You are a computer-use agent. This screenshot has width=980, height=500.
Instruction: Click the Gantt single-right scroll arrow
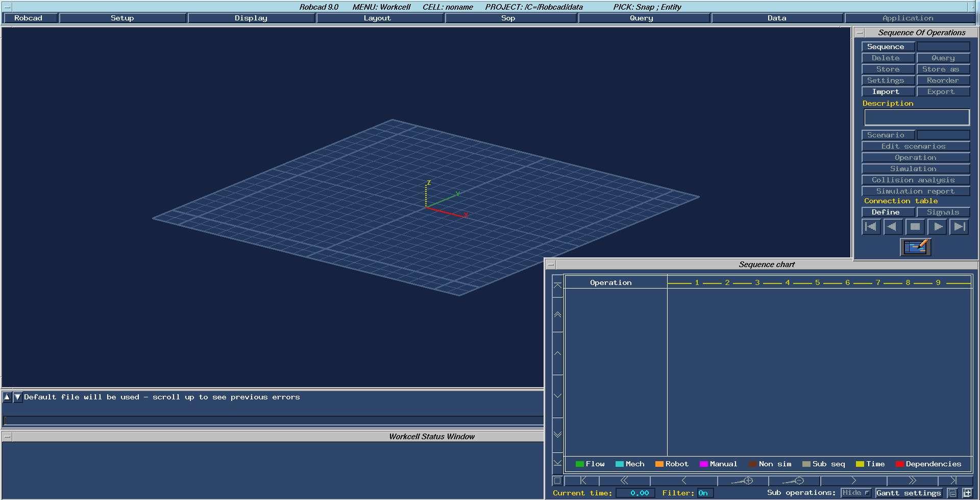tap(853, 481)
